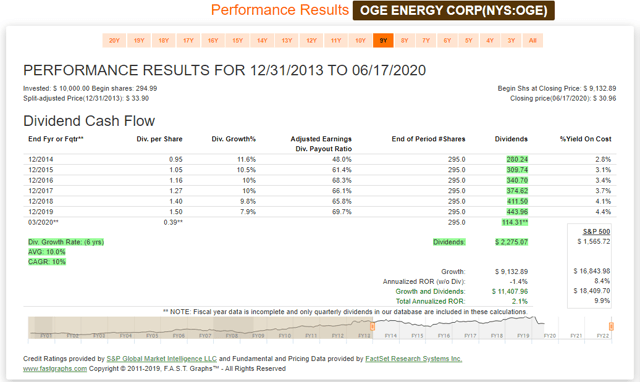Click FY09 on the price timeline
The height and width of the screenshot is (382, 640).
[x=258, y=335]
